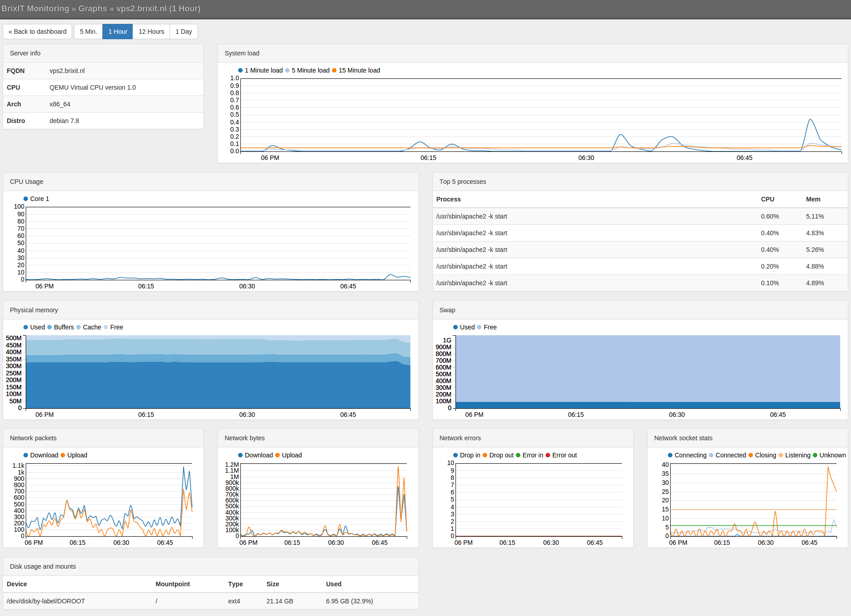Collapse the Top 5 processes panel
The image size is (851, 616).
462,182
